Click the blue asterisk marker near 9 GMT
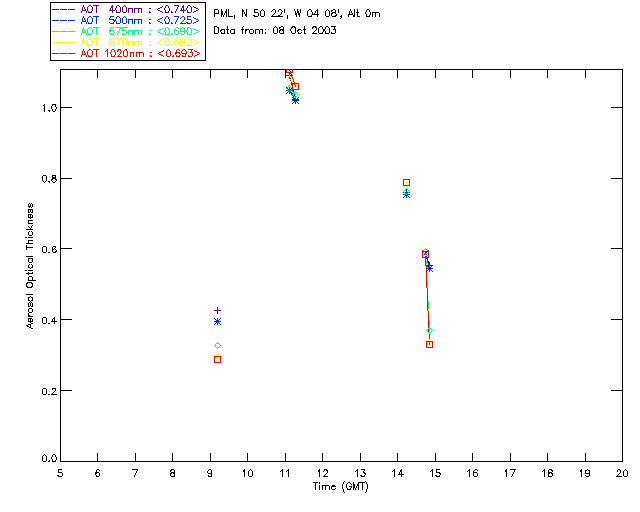This screenshot has width=640, height=512. click(218, 322)
